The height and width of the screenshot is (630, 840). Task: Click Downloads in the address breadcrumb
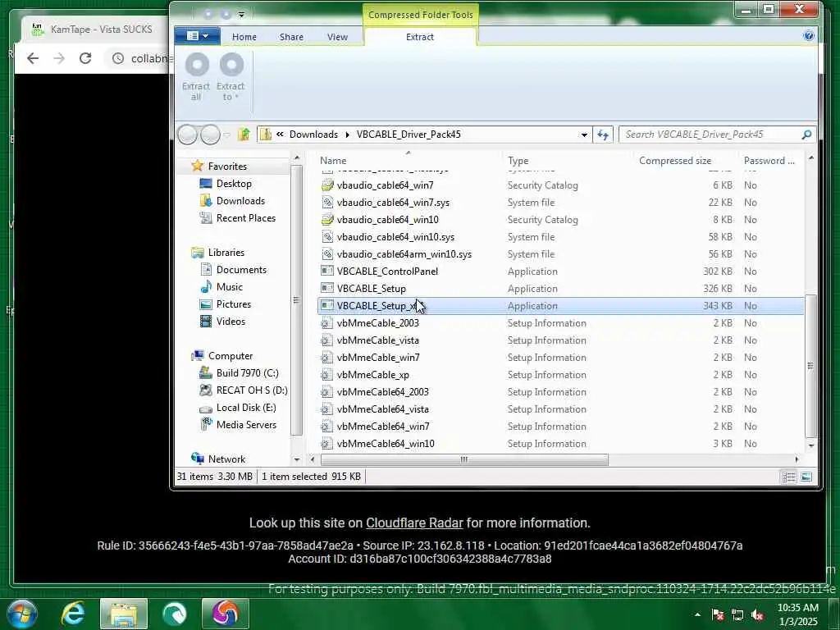click(313, 135)
